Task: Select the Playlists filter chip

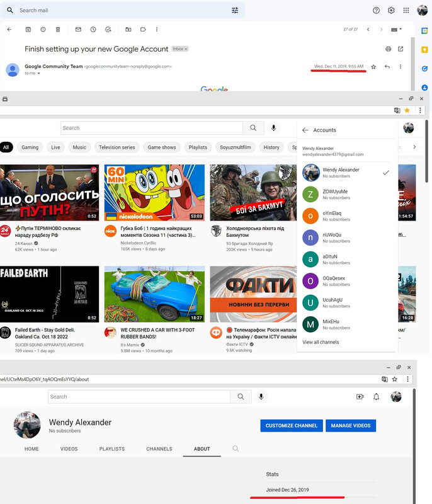Action: (x=198, y=147)
